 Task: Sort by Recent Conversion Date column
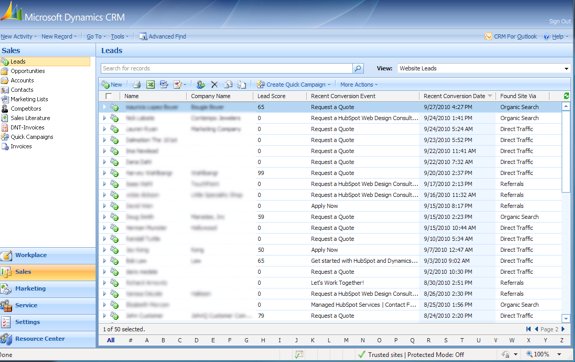[457, 96]
